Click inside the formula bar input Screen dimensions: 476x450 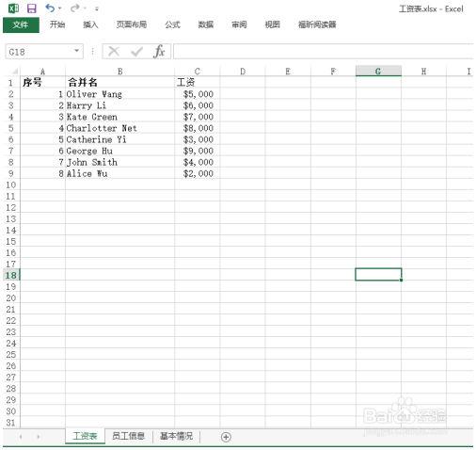point(323,52)
